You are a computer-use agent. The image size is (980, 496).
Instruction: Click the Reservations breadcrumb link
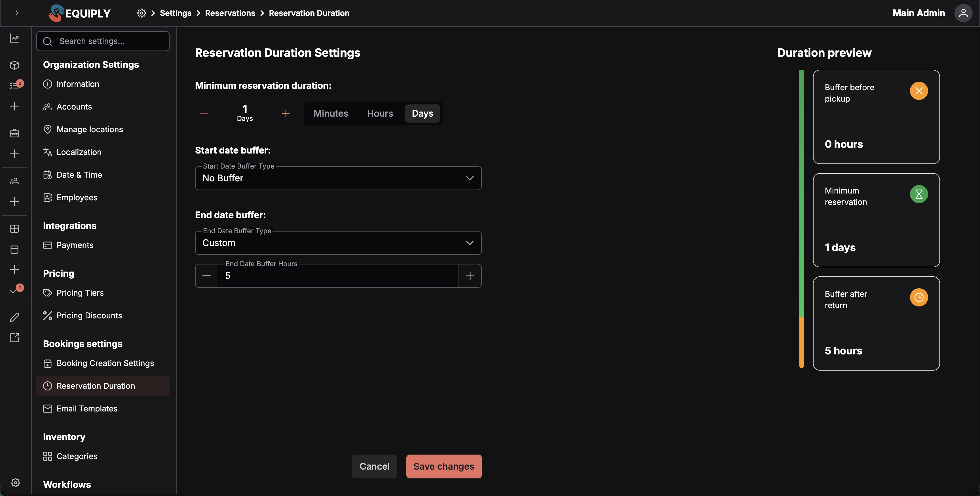click(230, 13)
